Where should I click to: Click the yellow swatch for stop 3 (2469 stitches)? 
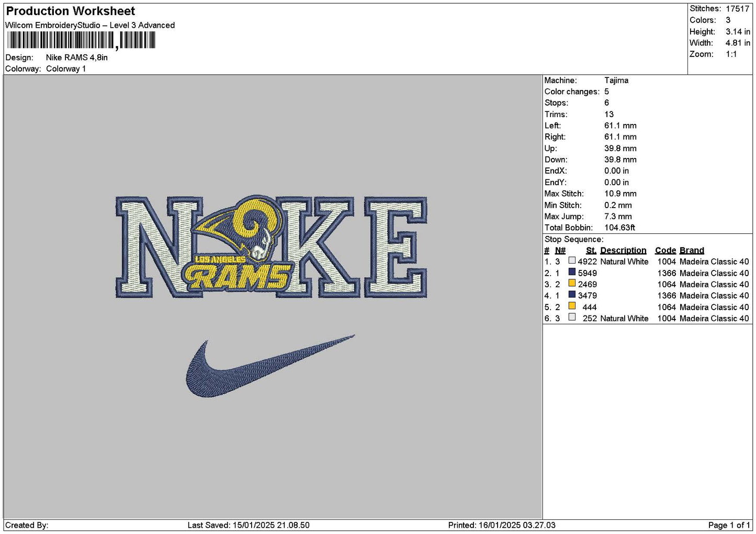click(572, 283)
